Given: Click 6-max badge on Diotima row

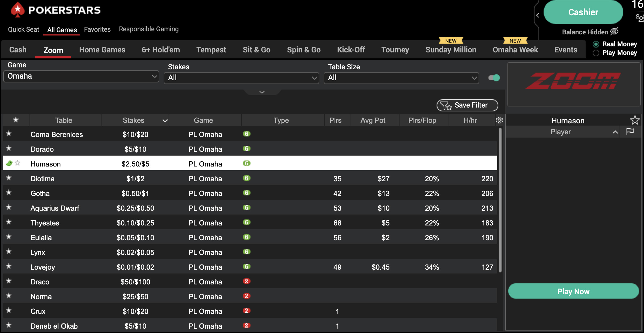Looking at the screenshot, I should 246,178.
